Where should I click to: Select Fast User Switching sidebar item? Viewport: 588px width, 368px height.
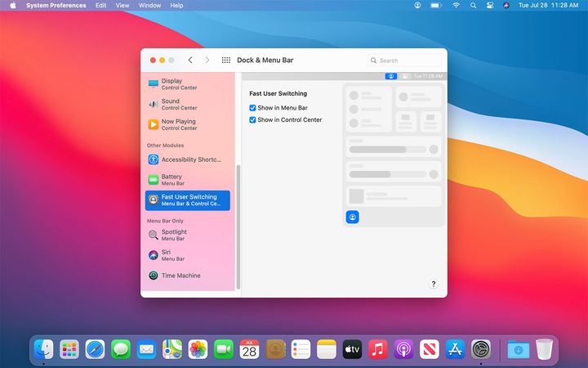pos(188,200)
